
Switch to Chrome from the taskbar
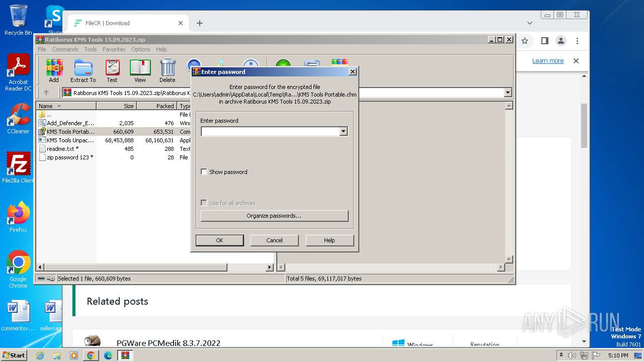[91, 355]
